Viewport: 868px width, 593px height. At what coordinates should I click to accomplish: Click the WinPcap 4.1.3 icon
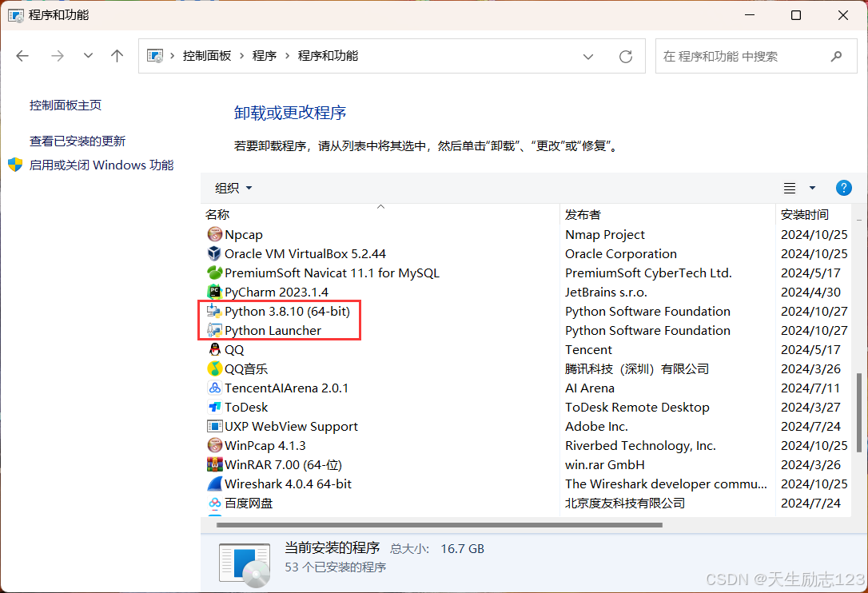pyautogui.click(x=214, y=445)
